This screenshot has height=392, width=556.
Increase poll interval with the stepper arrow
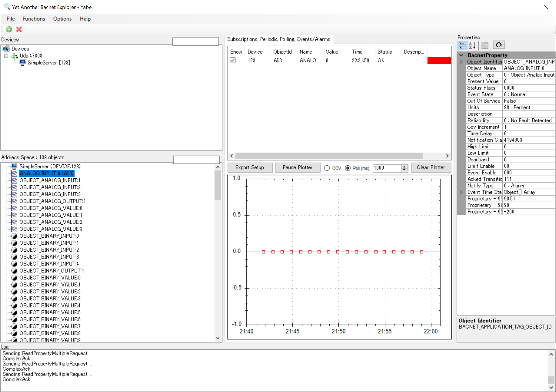pyautogui.click(x=404, y=166)
